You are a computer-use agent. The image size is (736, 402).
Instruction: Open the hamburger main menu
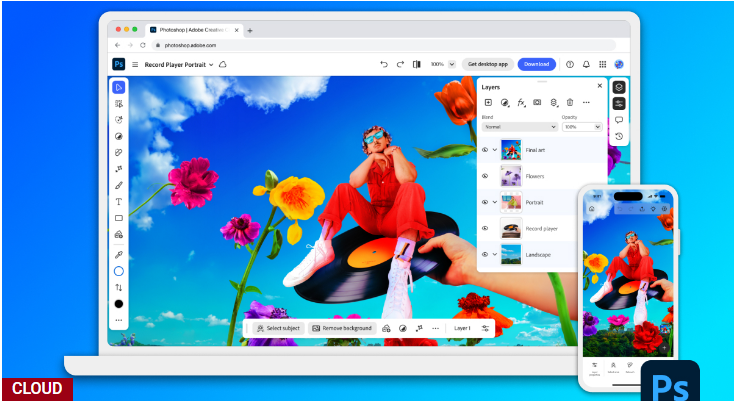(135, 64)
